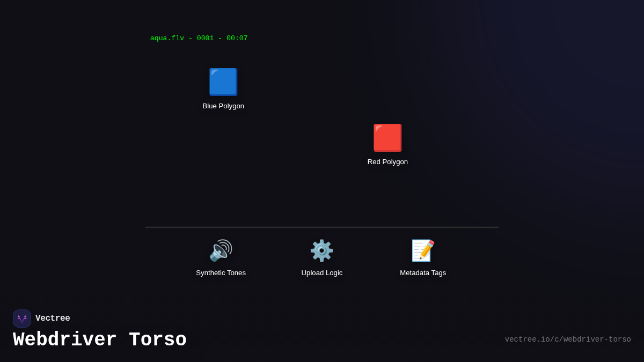The height and width of the screenshot is (362, 644).
Task: Click the 0001 frame counter
Action: click(x=205, y=38)
